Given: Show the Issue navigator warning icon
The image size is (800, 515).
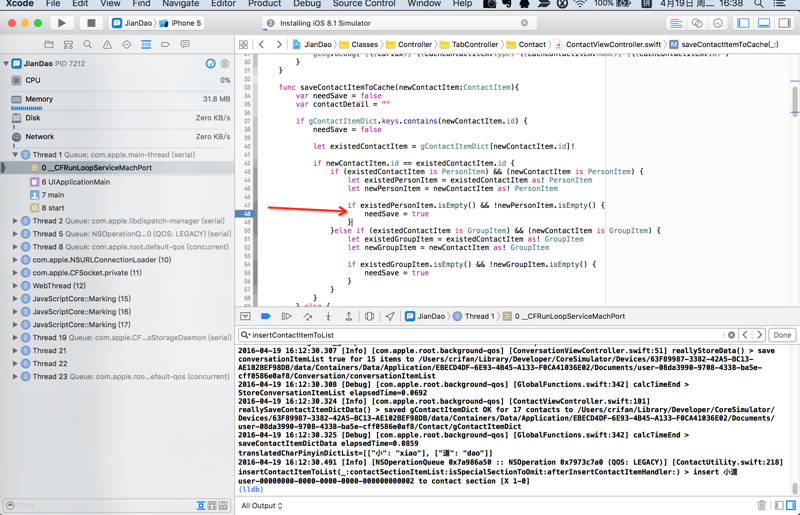Looking at the screenshot, I should coord(107,45).
